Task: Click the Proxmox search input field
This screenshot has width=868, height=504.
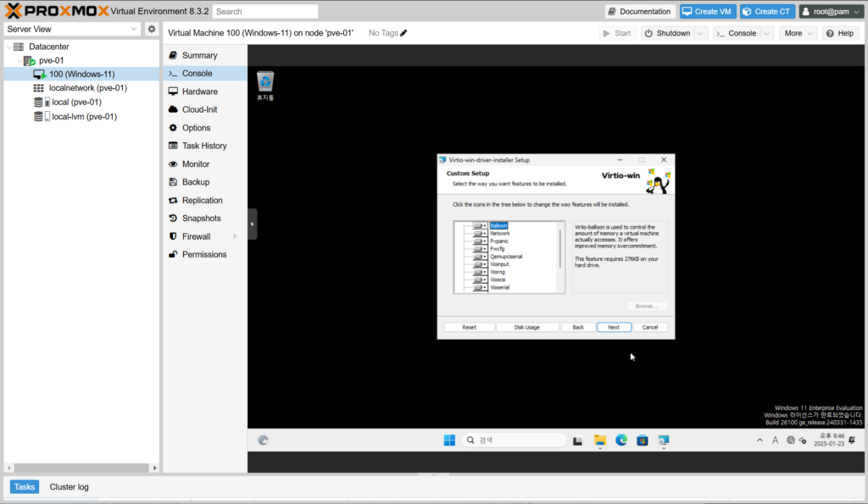Action: (265, 12)
